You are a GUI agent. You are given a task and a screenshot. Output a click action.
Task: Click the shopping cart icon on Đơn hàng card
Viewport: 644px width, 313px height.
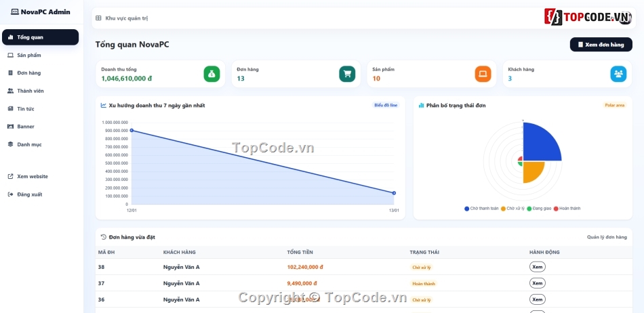pyautogui.click(x=347, y=74)
